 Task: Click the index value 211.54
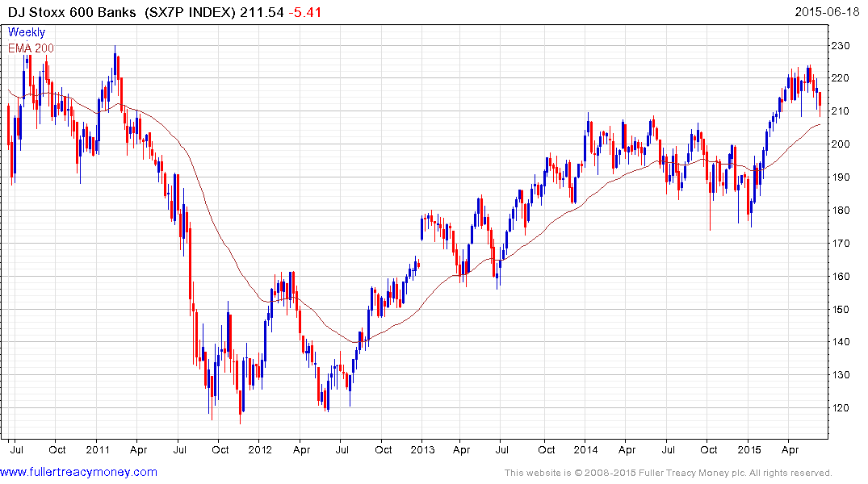click(x=262, y=12)
